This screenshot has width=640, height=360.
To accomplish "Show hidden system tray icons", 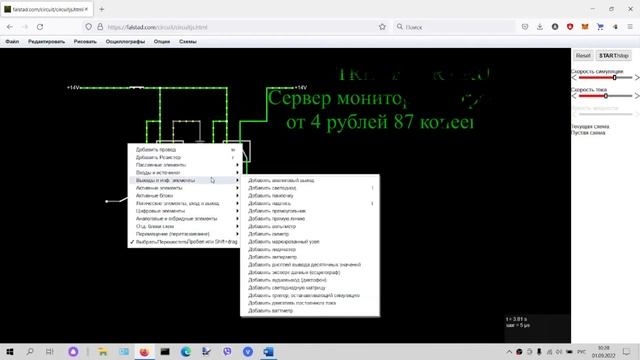I will 509,352.
